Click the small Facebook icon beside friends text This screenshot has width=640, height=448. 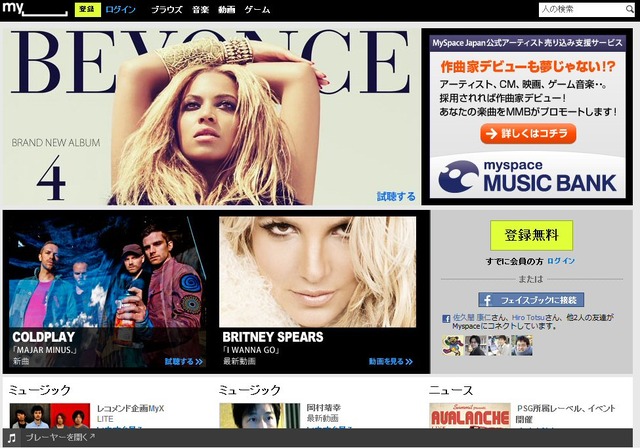pyautogui.click(x=446, y=319)
